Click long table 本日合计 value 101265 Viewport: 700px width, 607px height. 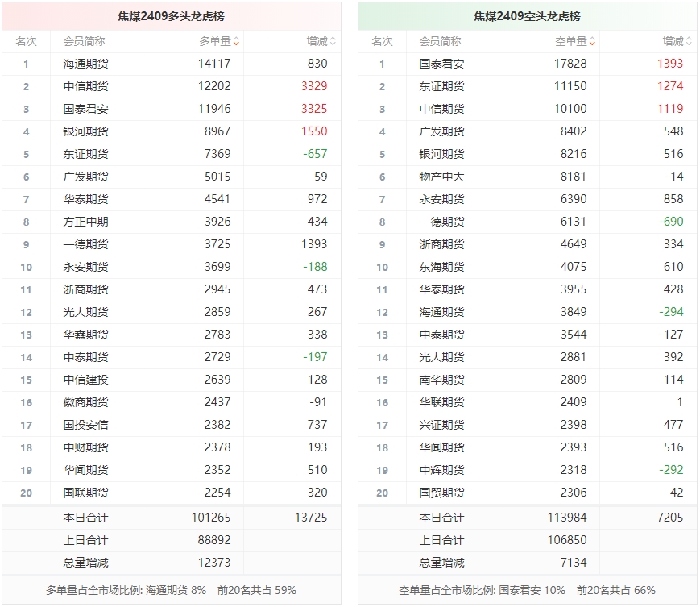point(211,518)
